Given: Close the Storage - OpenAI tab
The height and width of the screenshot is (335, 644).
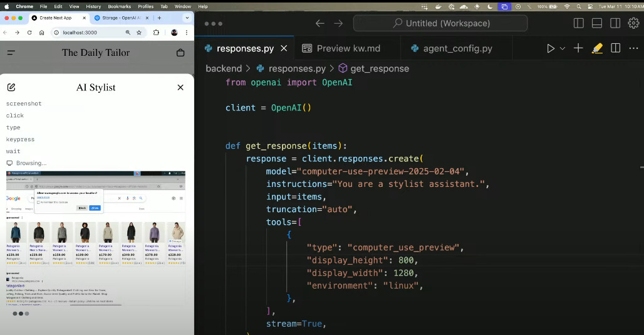Looking at the screenshot, I should coord(147,18).
